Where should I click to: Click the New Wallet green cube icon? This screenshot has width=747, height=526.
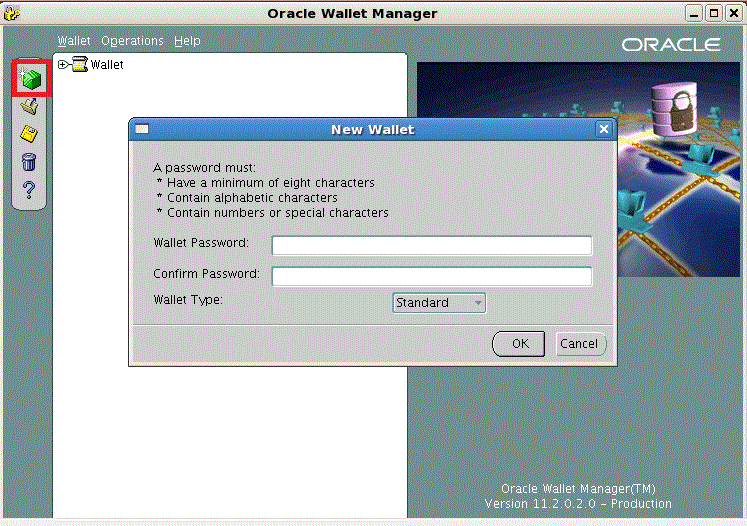tap(30, 78)
